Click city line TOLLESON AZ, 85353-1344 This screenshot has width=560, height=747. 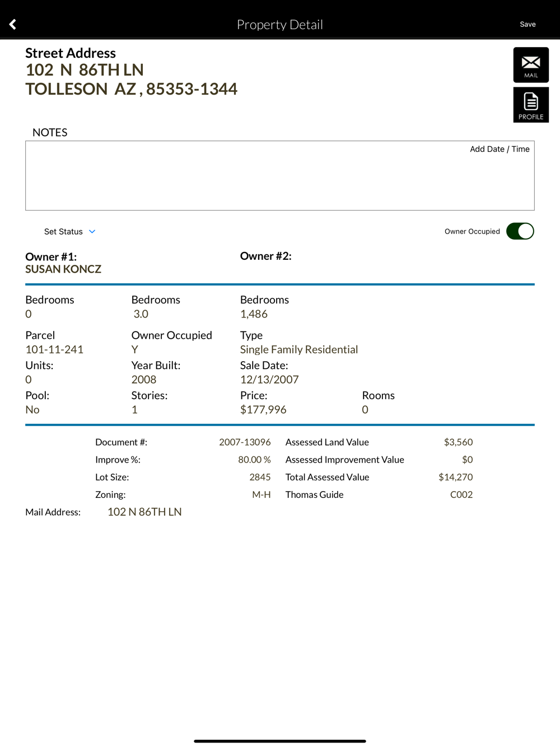coord(132,89)
